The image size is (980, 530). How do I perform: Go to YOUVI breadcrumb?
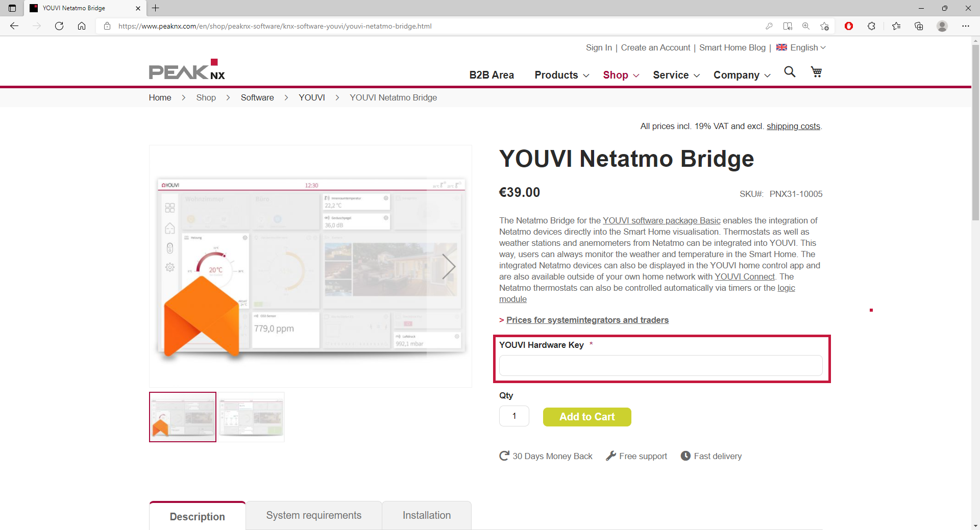(x=312, y=97)
